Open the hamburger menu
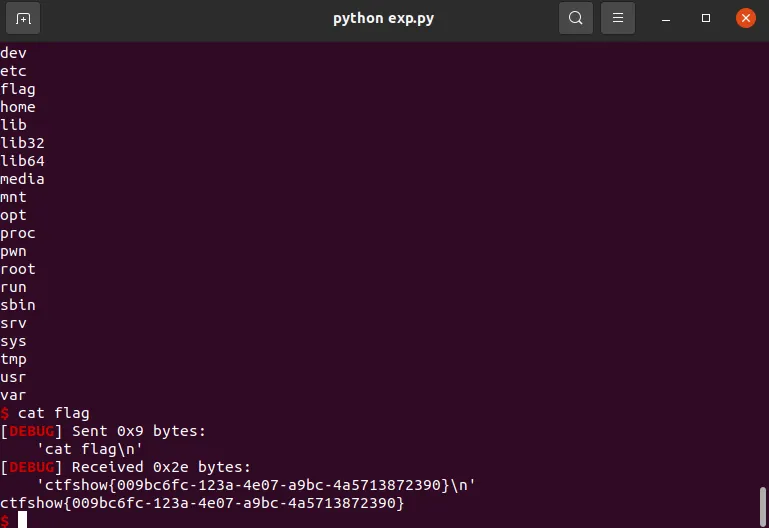The height and width of the screenshot is (528, 769). click(x=617, y=19)
